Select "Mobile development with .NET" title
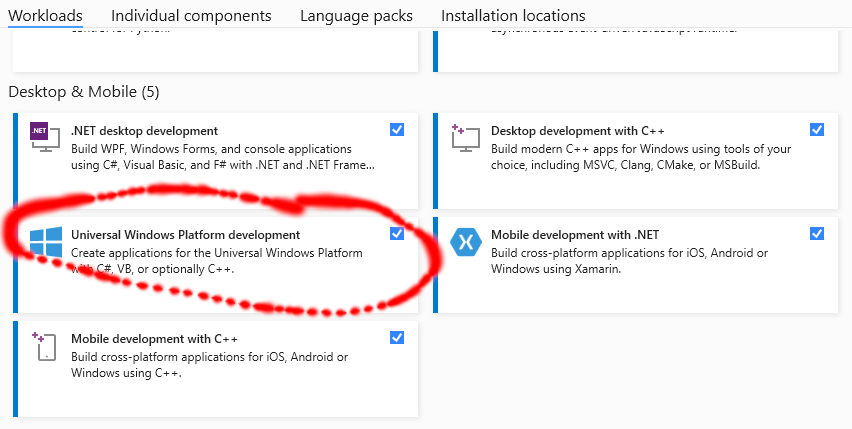Image resolution: width=852 pixels, height=429 pixels. click(x=575, y=235)
